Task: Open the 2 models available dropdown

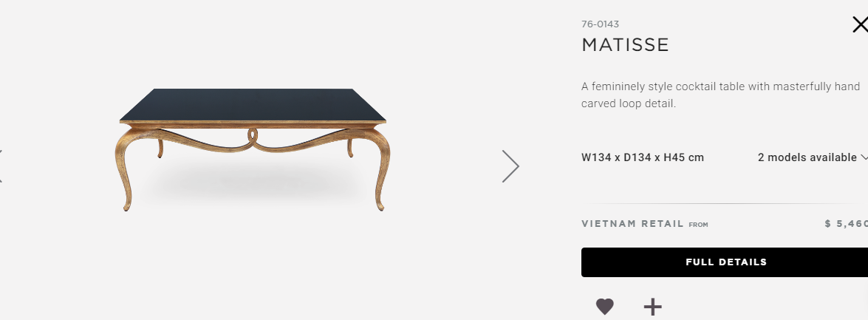Action: 812,157
